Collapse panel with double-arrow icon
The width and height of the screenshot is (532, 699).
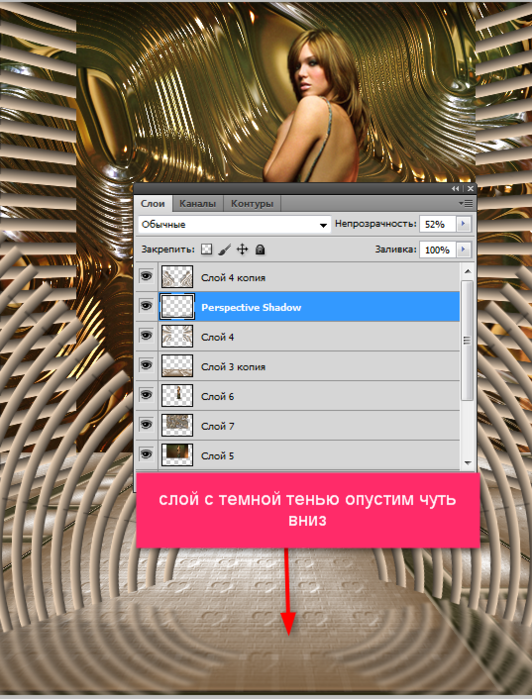pos(455,189)
